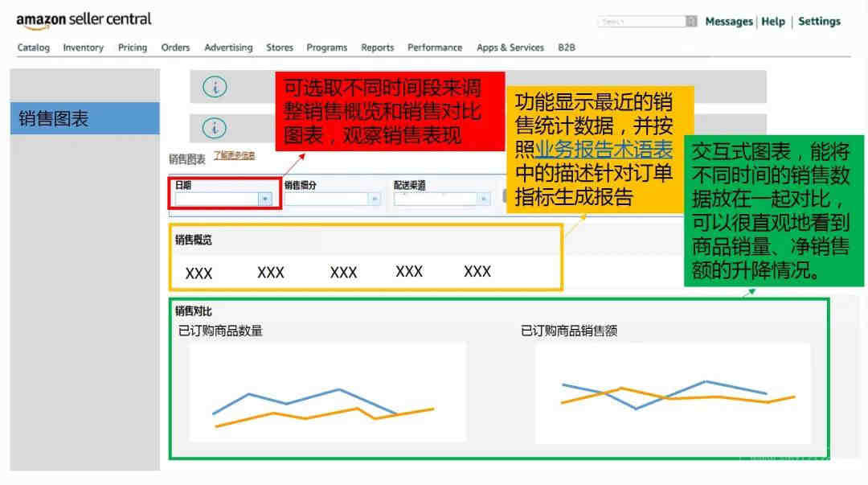
Task: Open the Advertising menu
Action: coord(228,47)
